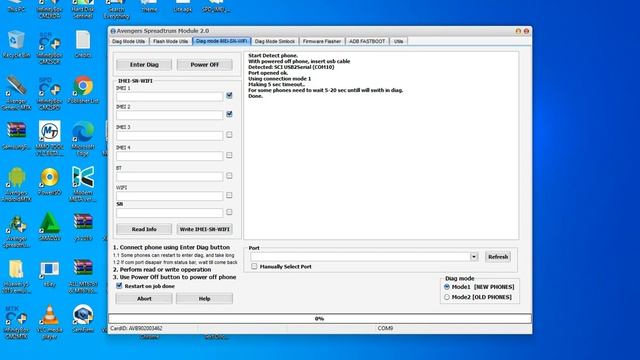The image size is (640, 360).
Task: Select Mode2 [OLD PHONES] radio
Action: tap(447, 297)
